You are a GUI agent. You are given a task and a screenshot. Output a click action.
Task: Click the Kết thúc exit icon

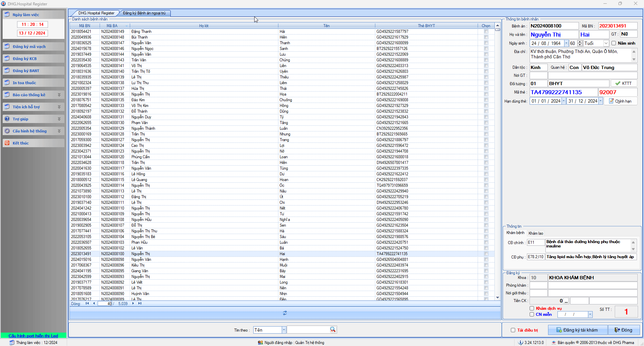[7, 143]
